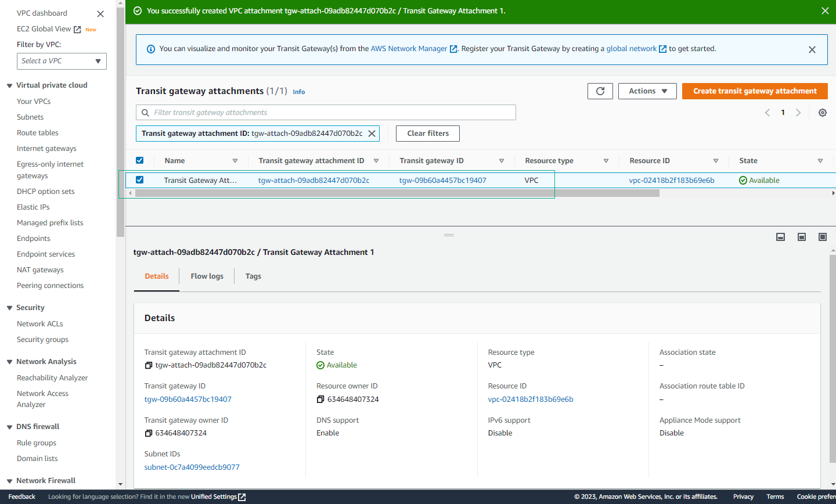Copy transit gateway attachment ID
836x504 pixels.
pos(149,365)
